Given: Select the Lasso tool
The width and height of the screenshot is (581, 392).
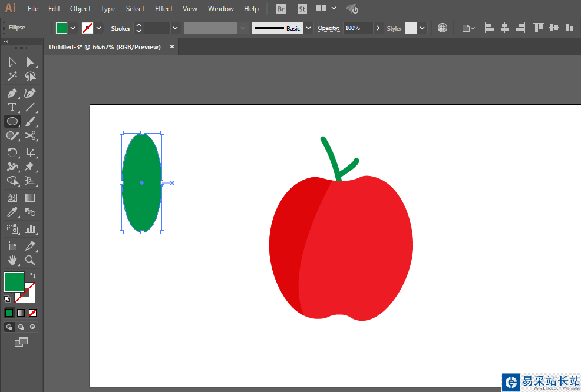Looking at the screenshot, I should [30, 77].
